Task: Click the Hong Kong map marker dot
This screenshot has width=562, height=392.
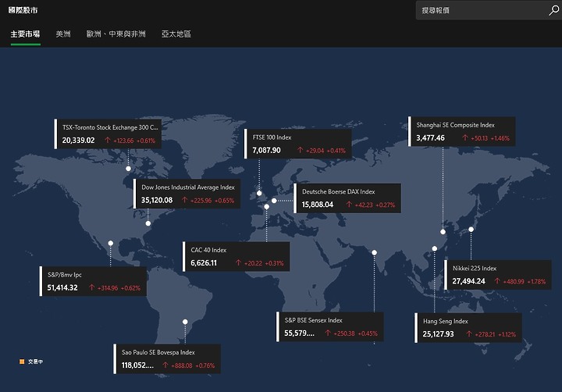Action: point(435,248)
